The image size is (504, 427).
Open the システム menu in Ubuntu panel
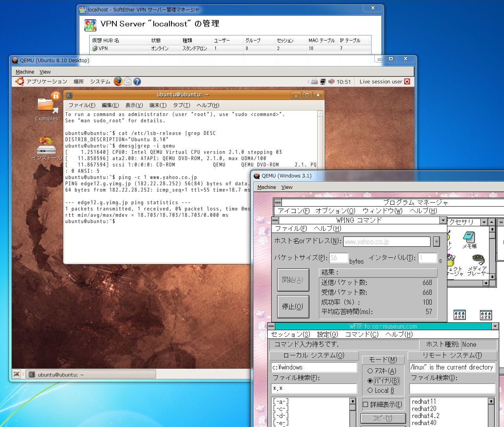coord(100,81)
